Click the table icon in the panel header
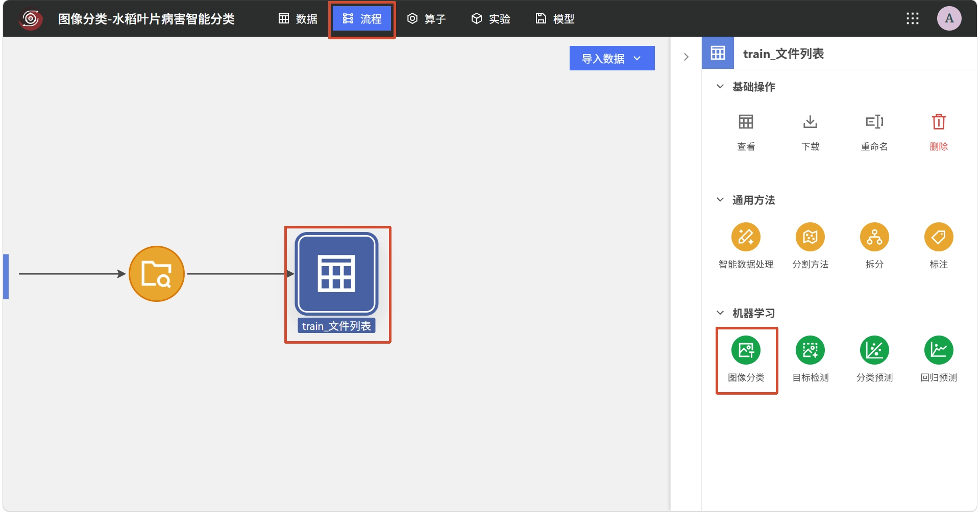Viewport: 980px width, 514px height. [718, 53]
